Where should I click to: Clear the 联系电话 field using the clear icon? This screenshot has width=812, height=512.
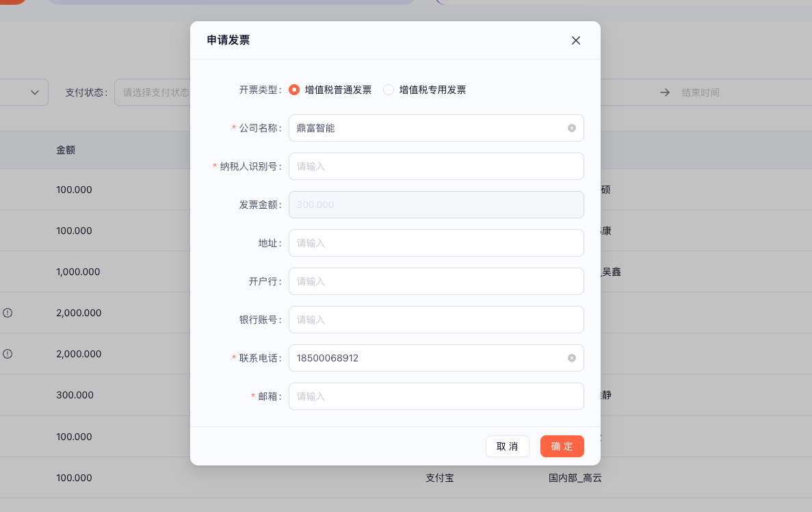click(x=572, y=358)
